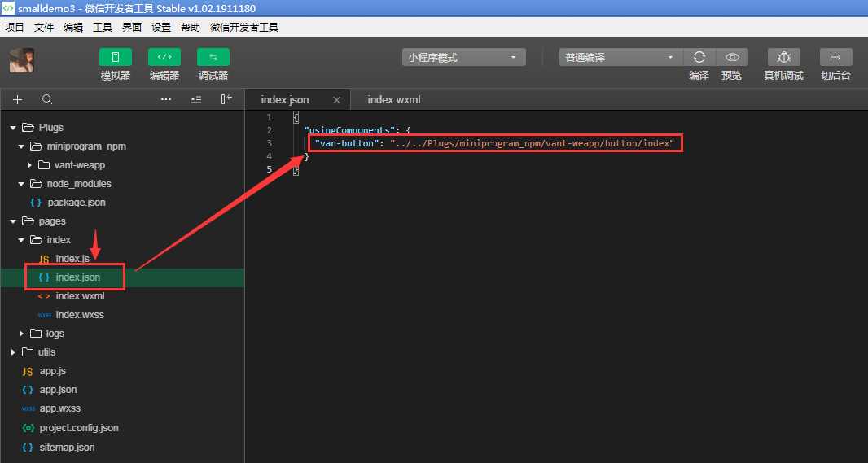Open app.json in the file tree

[x=58, y=390]
